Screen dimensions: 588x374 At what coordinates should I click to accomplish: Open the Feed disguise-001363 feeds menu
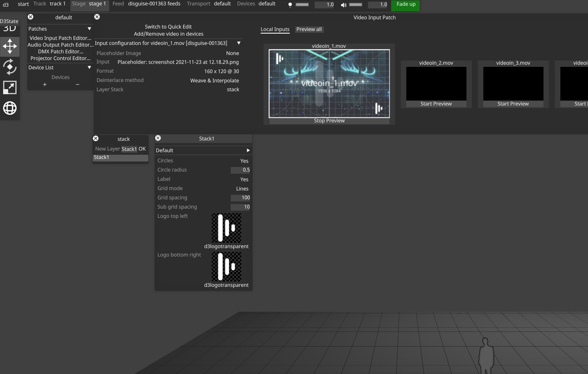146,4
